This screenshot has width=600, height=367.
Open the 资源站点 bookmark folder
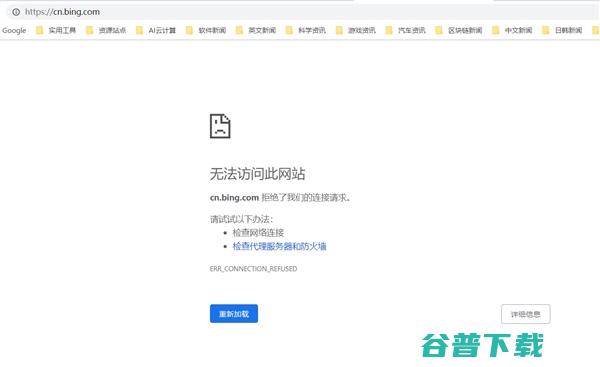tap(106, 30)
